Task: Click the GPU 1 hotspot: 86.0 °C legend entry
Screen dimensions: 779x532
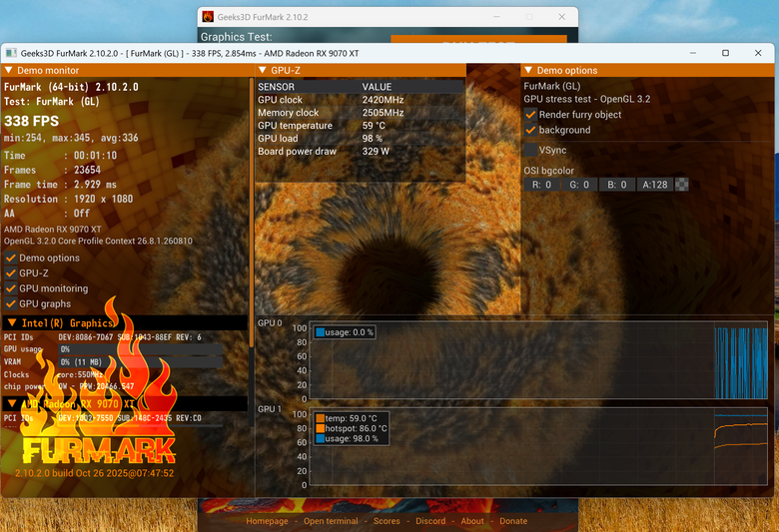Action: pos(352,428)
